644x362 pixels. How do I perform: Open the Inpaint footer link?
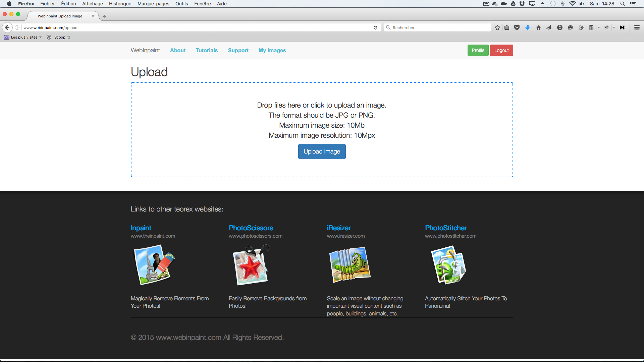pos(141,228)
